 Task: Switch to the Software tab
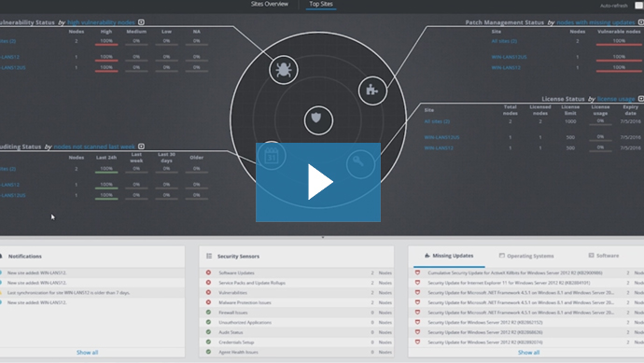tap(604, 256)
